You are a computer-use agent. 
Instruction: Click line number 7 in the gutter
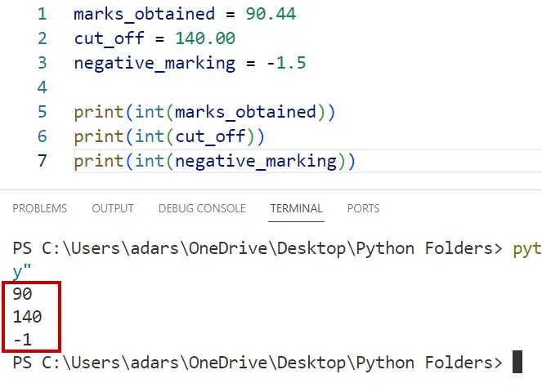pyautogui.click(x=42, y=161)
